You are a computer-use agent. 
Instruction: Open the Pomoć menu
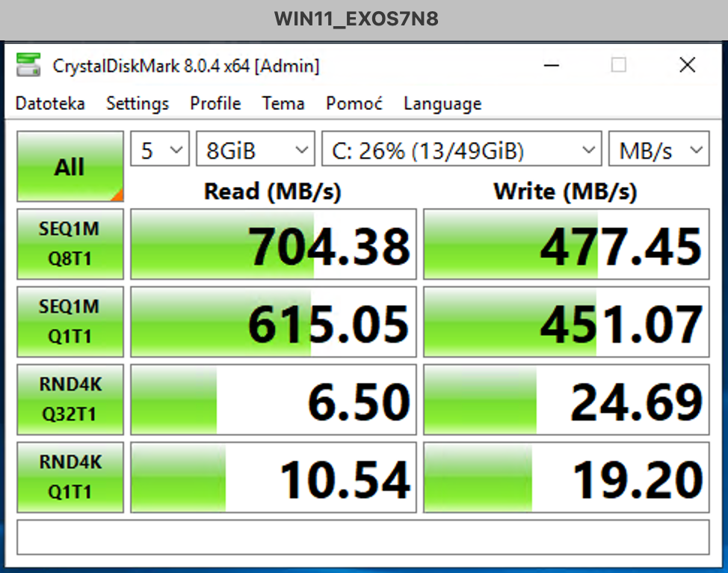354,103
